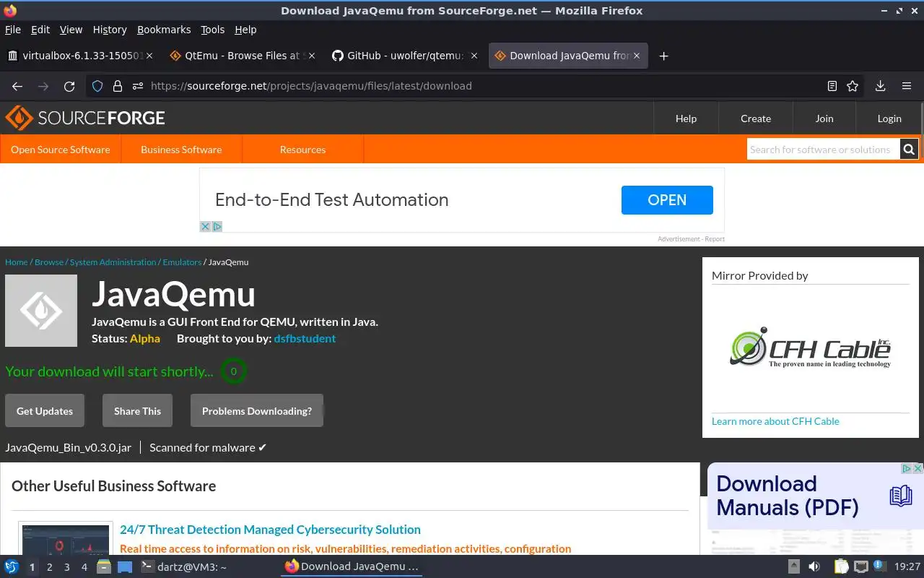The height and width of the screenshot is (578, 924).
Task: Reload the current page
Action: point(69,86)
